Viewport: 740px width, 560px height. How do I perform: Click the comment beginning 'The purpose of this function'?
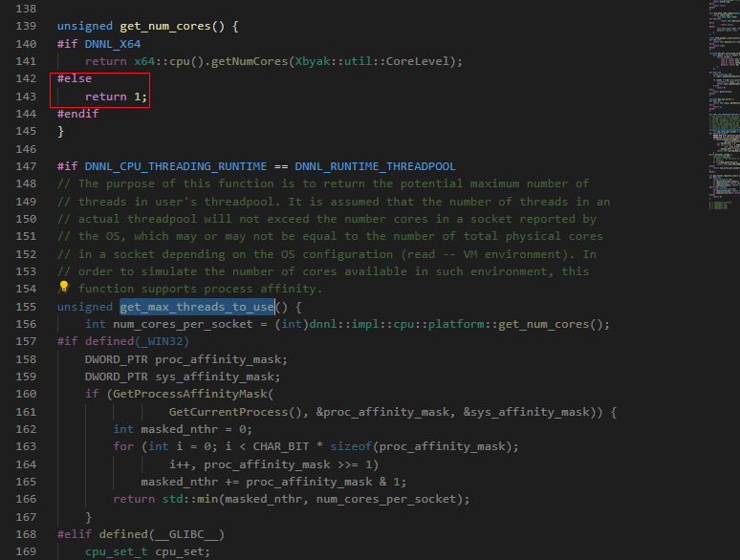pos(323,183)
